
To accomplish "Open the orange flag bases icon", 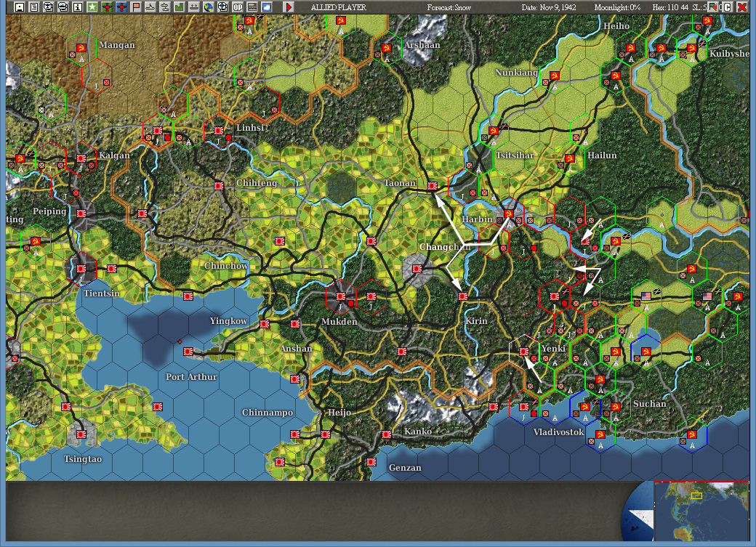I will (136, 7).
